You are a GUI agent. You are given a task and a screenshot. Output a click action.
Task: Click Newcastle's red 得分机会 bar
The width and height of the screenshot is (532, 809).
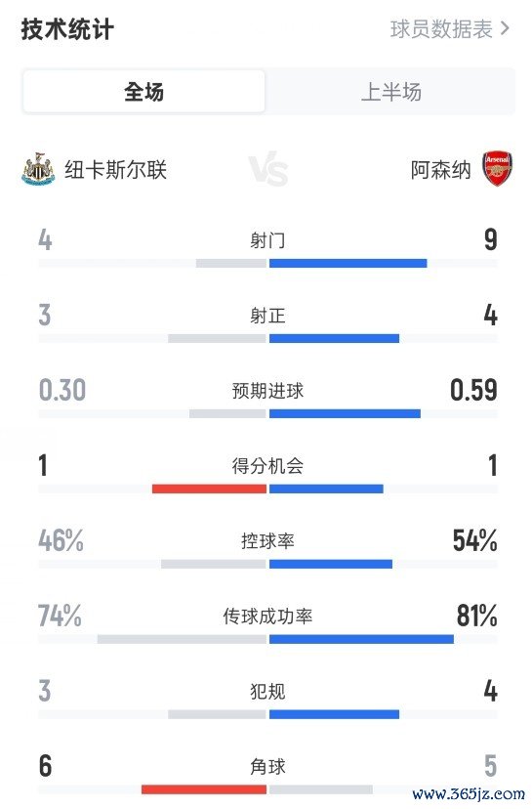click(209, 489)
